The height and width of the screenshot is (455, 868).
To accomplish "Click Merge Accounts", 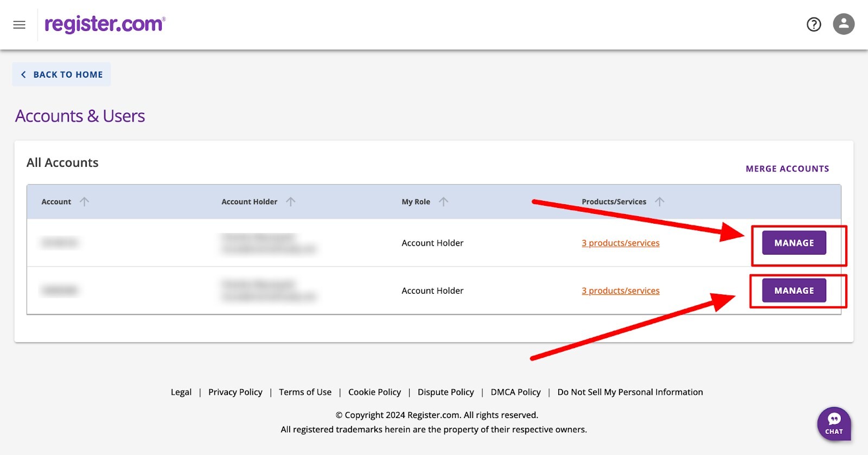I will 787,169.
